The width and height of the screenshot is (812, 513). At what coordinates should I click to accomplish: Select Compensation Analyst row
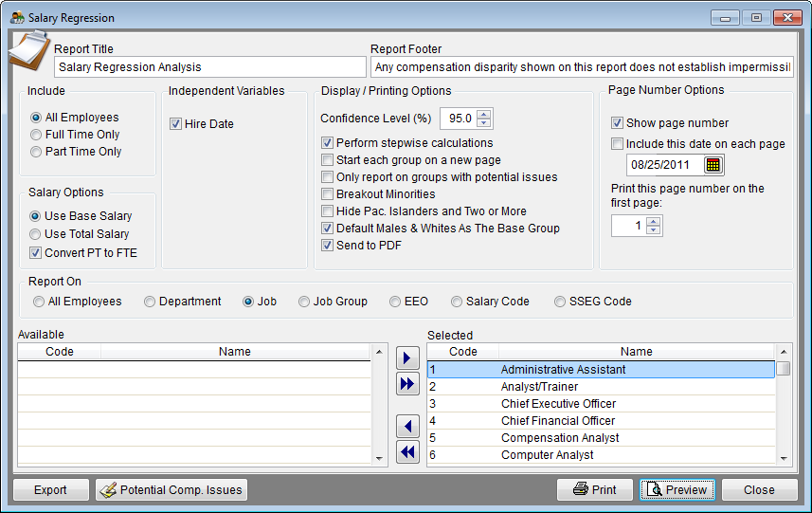601,438
